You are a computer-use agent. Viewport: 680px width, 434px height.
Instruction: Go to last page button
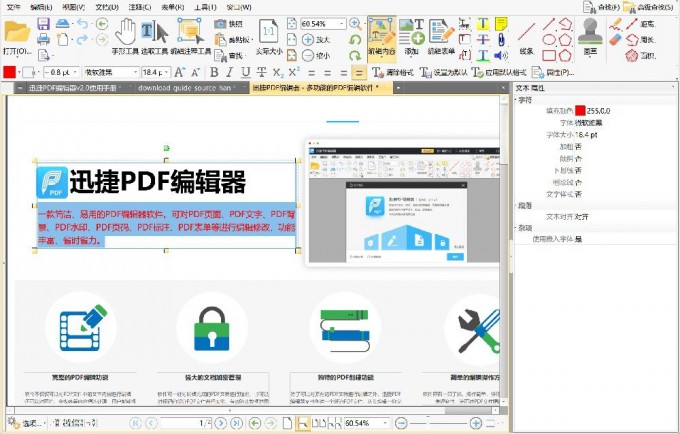(x=236, y=423)
